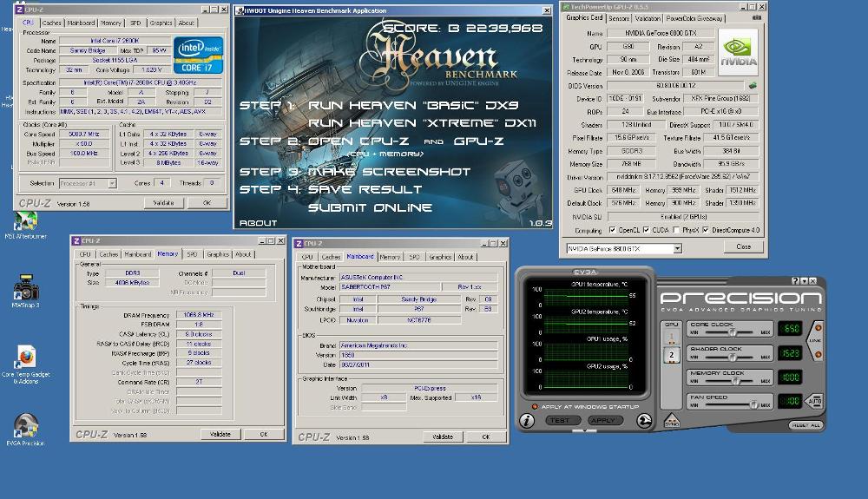Open the GPU selection dropdown in GPU-Z
Screen dimensions: 868x499
tap(677, 249)
